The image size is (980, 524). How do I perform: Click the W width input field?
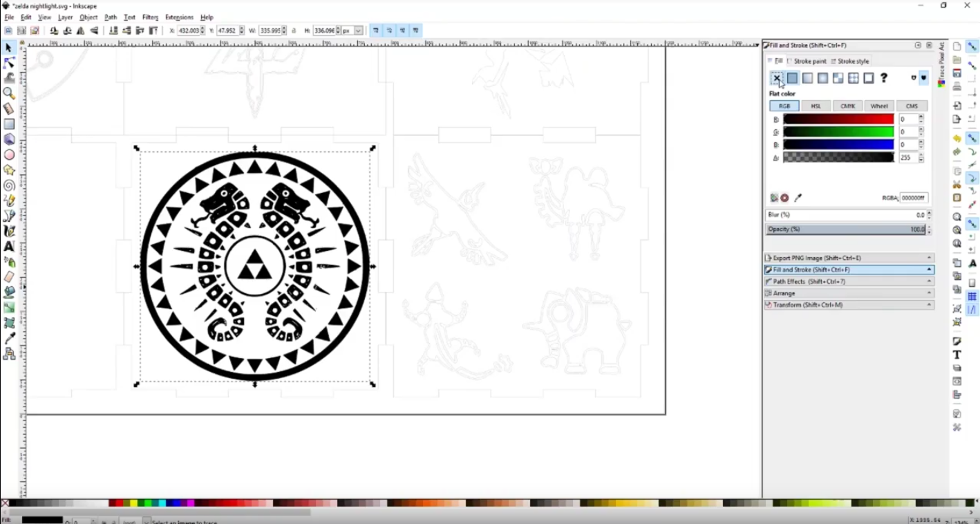[x=271, y=30]
